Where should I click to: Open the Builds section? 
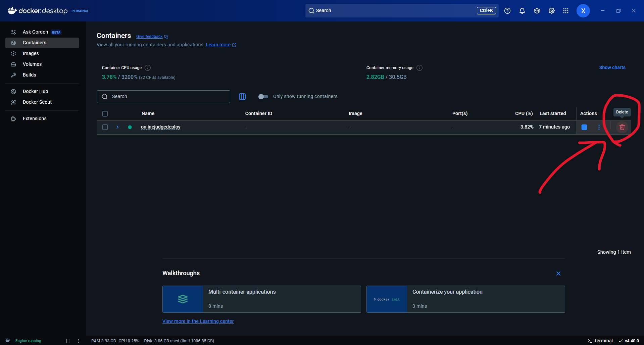click(42, 75)
